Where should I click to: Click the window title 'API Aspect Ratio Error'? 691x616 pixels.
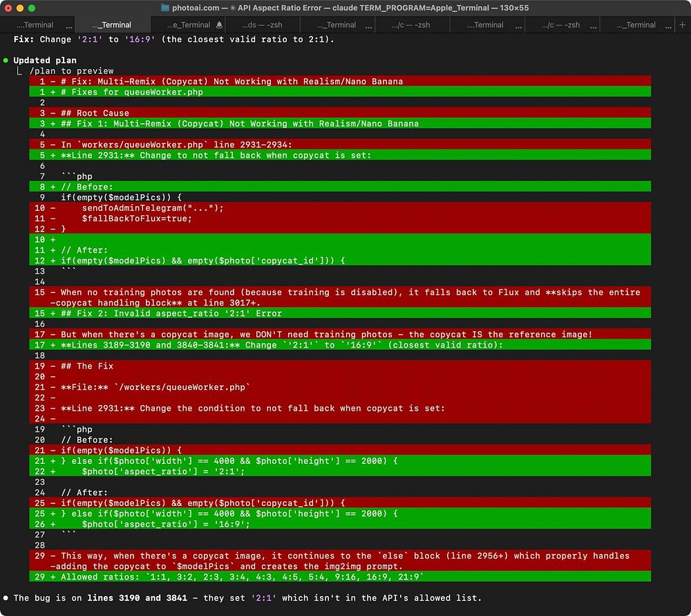tap(280, 8)
